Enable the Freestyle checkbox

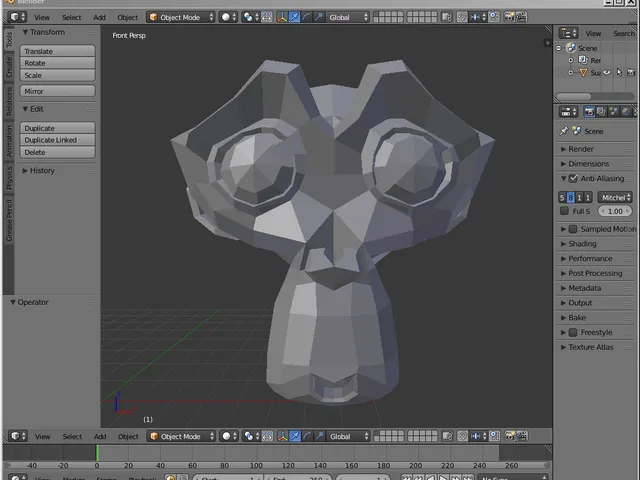[573, 332]
